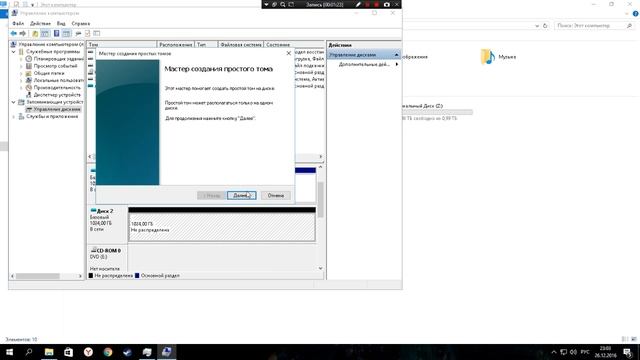
Task: Click Explorer address bar dropdown arrow
Action: [537, 26]
